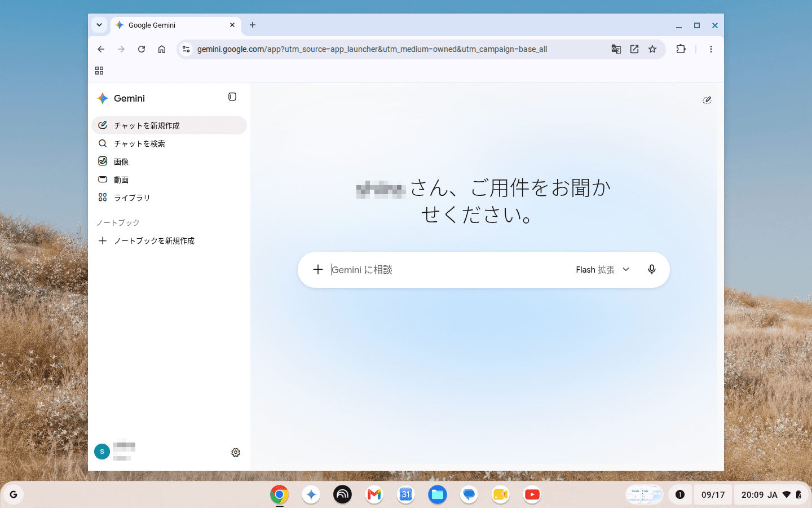Open the Chrome three-dot menu
Screen dimensions: 812x508
(x=711, y=49)
